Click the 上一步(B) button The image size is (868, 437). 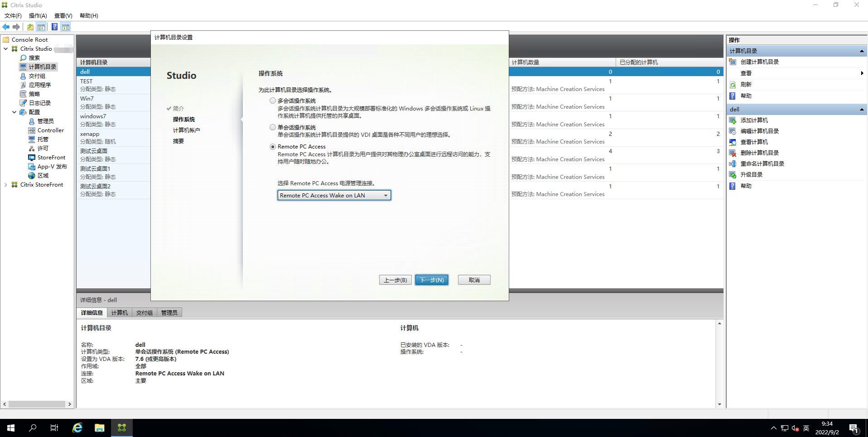395,280
